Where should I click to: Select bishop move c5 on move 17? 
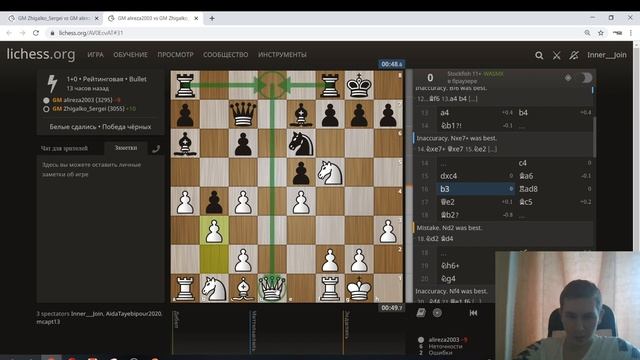(554, 202)
